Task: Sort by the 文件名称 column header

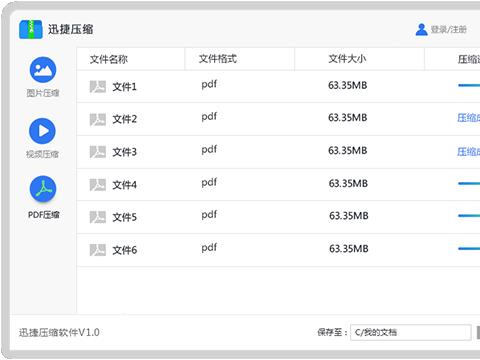Action: (x=109, y=59)
